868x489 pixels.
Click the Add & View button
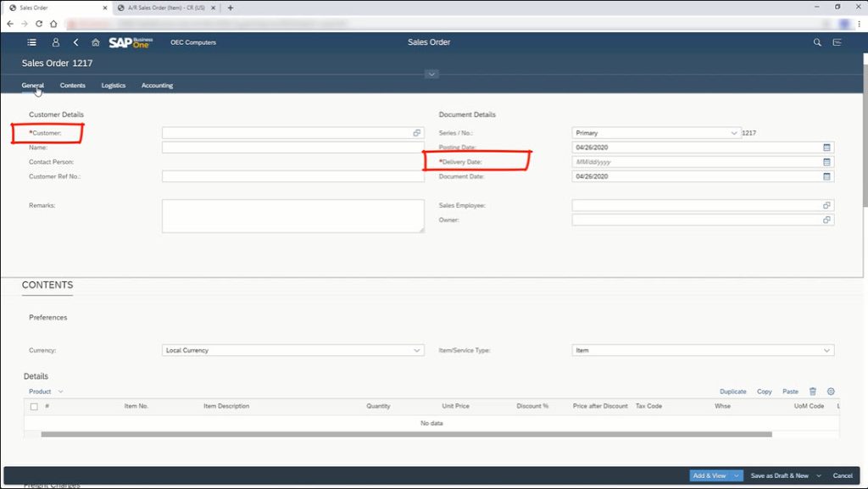coord(709,475)
